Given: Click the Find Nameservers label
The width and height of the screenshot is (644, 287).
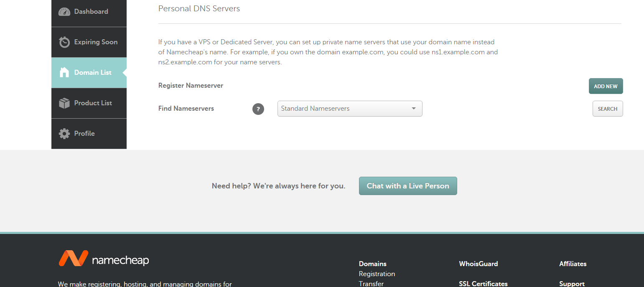Looking at the screenshot, I should pyautogui.click(x=186, y=108).
